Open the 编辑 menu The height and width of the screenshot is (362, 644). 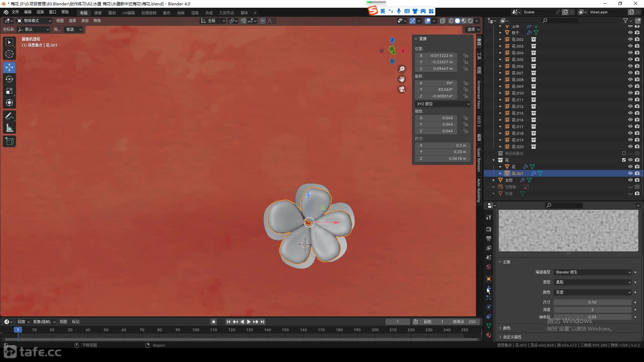click(28, 12)
